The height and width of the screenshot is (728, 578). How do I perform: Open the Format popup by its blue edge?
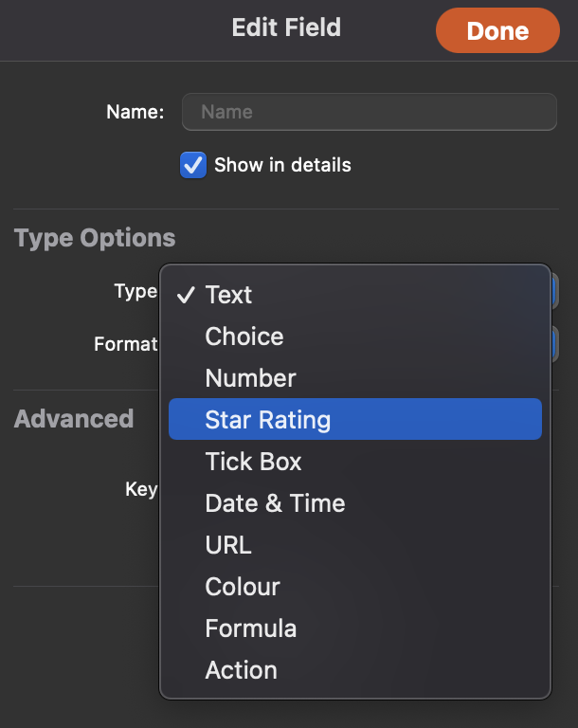(555, 344)
